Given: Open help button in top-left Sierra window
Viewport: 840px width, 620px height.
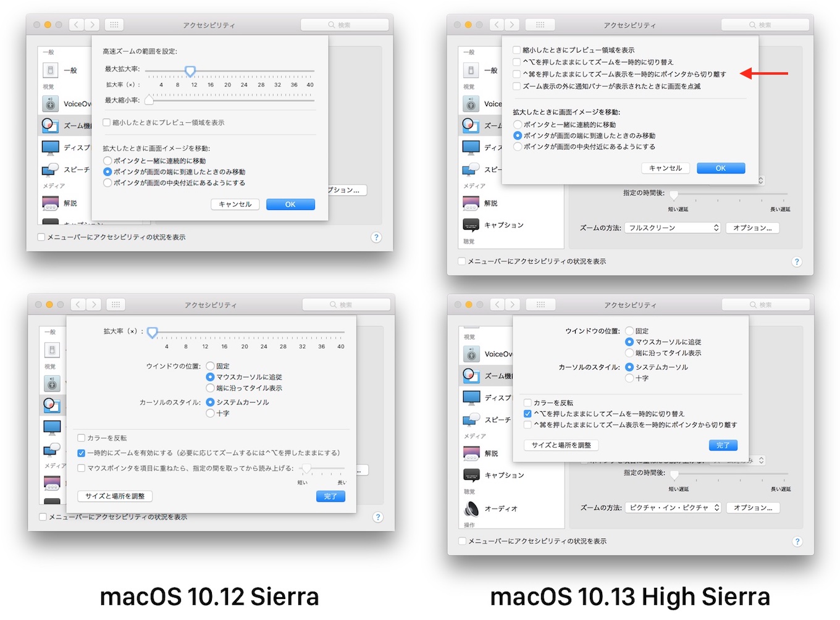Looking at the screenshot, I should point(376,237).
